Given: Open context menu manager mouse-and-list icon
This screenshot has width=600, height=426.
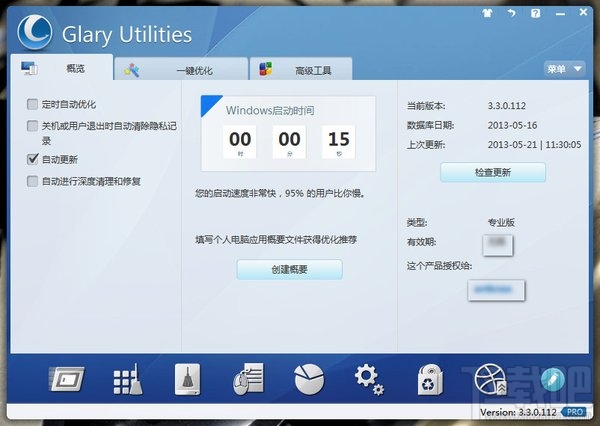Looking at the screenshot, I should click(x=249, y=379).
